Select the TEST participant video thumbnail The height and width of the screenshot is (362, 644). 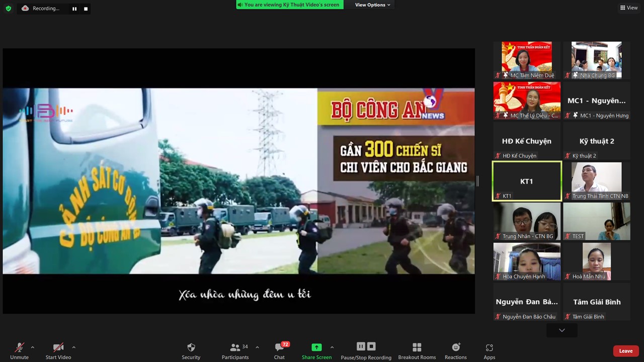[x=597, y=221]
